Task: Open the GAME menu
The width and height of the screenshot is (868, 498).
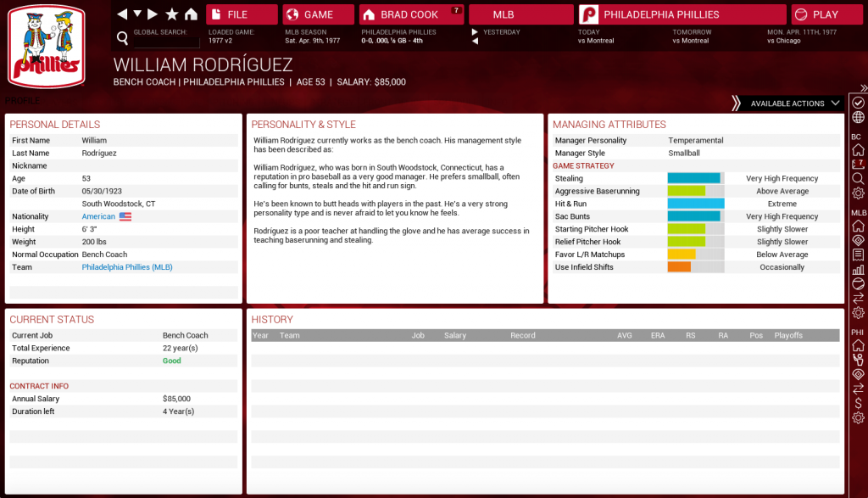Action: [319, 14]
